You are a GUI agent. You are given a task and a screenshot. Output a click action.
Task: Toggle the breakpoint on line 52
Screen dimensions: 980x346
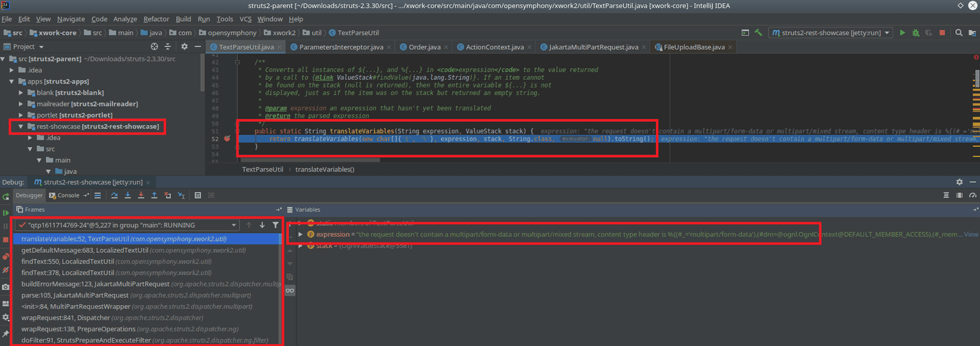pos(228,139)
